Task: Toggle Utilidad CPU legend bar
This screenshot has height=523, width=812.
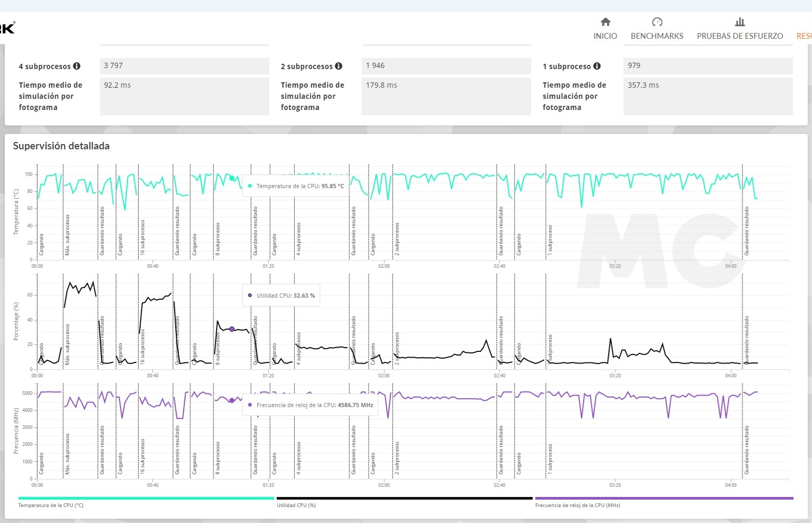Action: [x=404, y=499]
